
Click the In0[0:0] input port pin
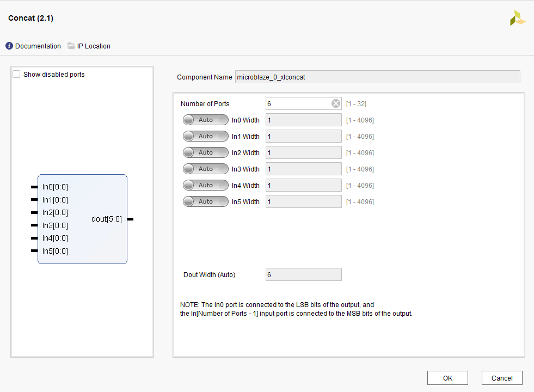click(x=34, y=187)
